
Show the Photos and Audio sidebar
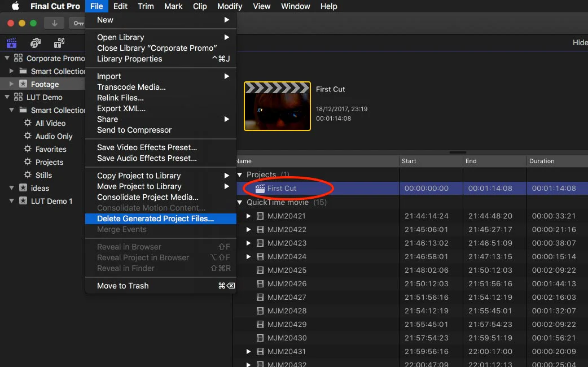(x=35, y=43)
